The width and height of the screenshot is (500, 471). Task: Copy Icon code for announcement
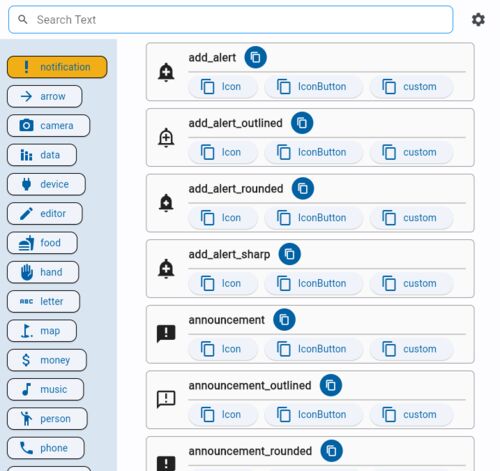point(223,349)
